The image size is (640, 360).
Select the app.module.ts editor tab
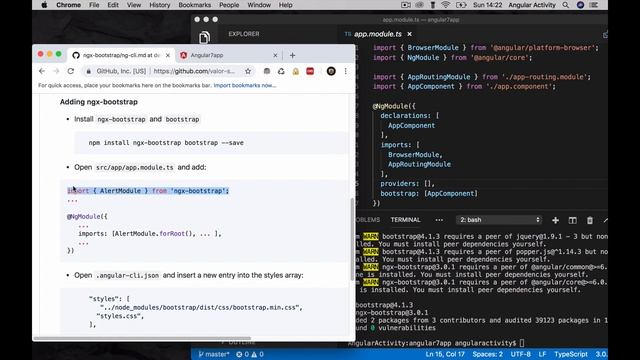[x=378, y=34]
